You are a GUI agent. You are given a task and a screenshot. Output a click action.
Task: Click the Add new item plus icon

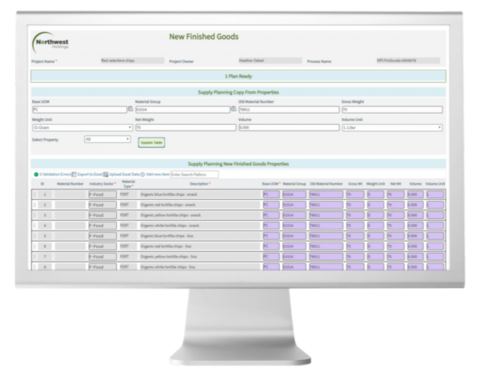click(x=143, y=174)
